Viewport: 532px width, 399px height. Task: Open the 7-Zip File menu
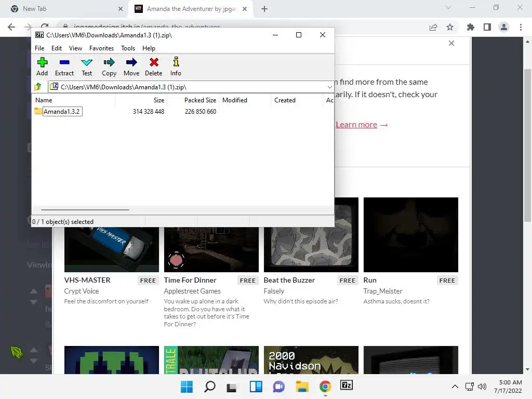pyautogui.click(x=39, y=48)
